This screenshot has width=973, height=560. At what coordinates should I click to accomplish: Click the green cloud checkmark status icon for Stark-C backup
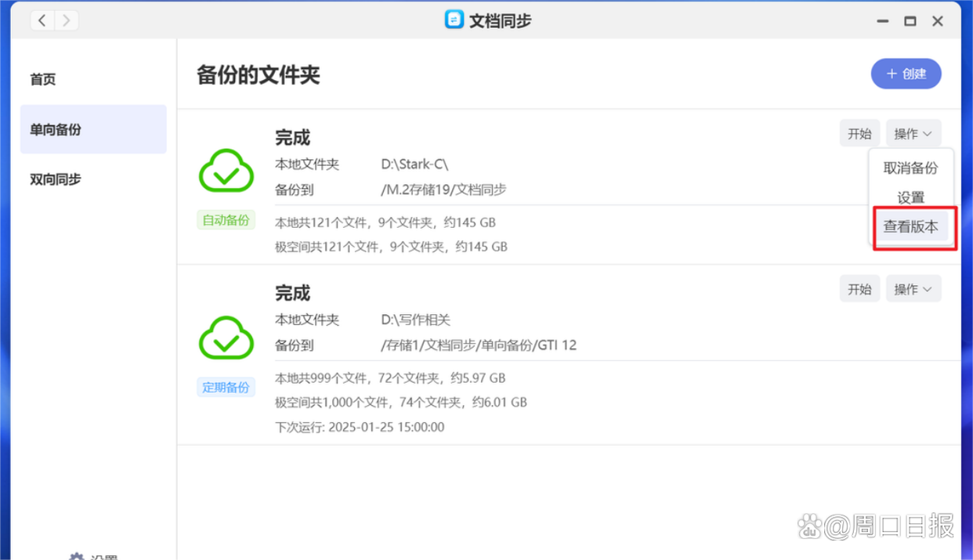coord(226,171)
